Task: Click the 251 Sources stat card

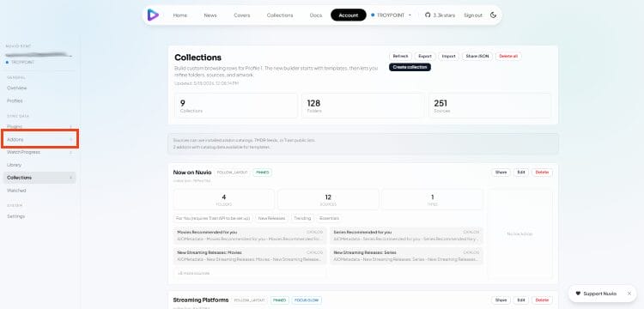Action: point(490,106)
